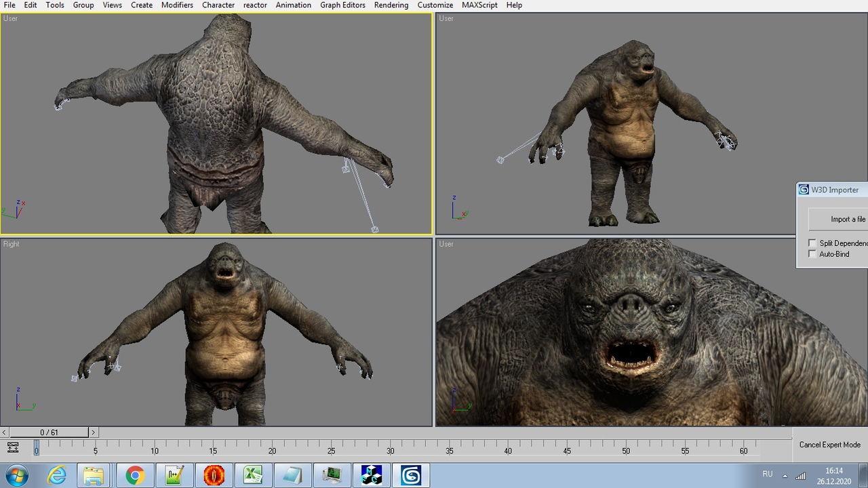Open the File menu

(x=9, y=5)
